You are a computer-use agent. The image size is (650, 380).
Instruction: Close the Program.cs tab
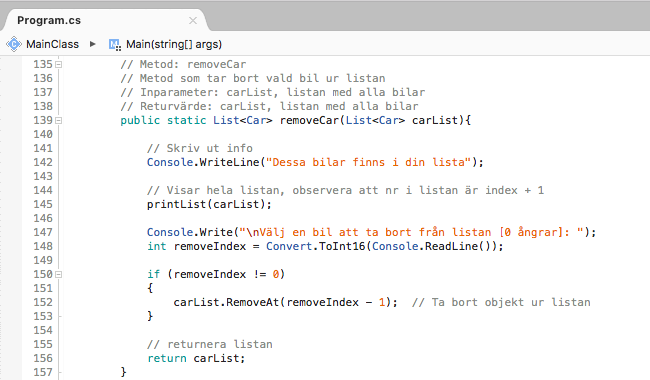pos(193,20)
